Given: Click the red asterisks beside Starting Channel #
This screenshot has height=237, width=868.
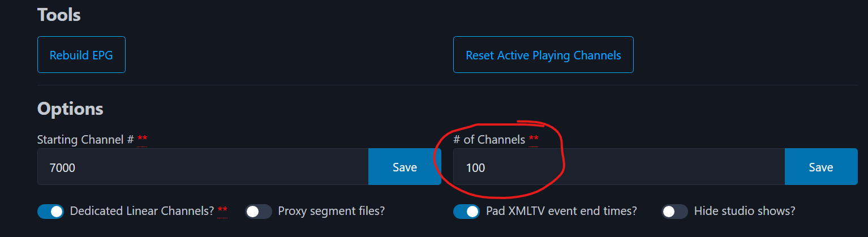Looking at the screenshot, I should [142, 140].
